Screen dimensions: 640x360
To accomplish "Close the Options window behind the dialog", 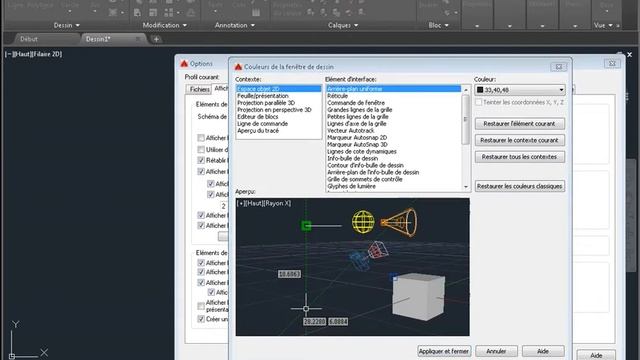I will coord(612,63).
